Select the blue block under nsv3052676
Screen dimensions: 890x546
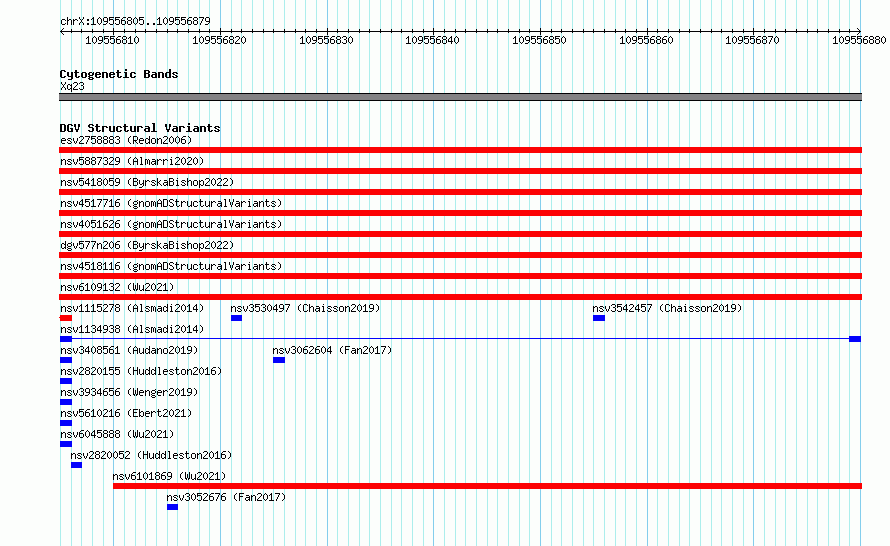click(x=173, y=507)
